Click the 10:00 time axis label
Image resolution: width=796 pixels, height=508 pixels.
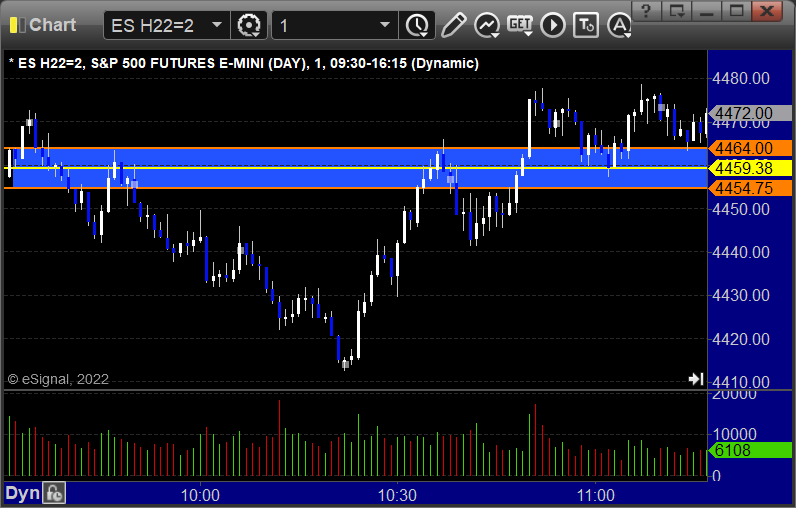[200, 495]
